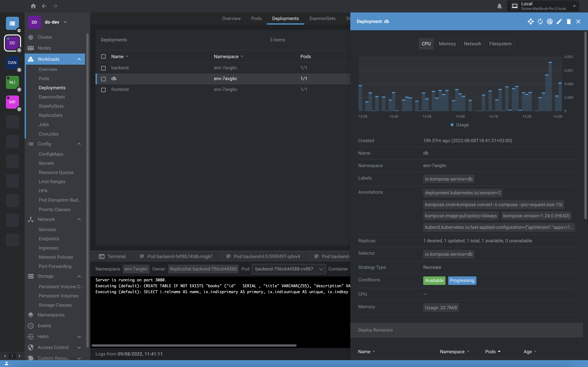Image resolution: width=588 pixels, height=367 pixels.
Task: Switch to the DaemonSets tab
Action: click(322, 18)
